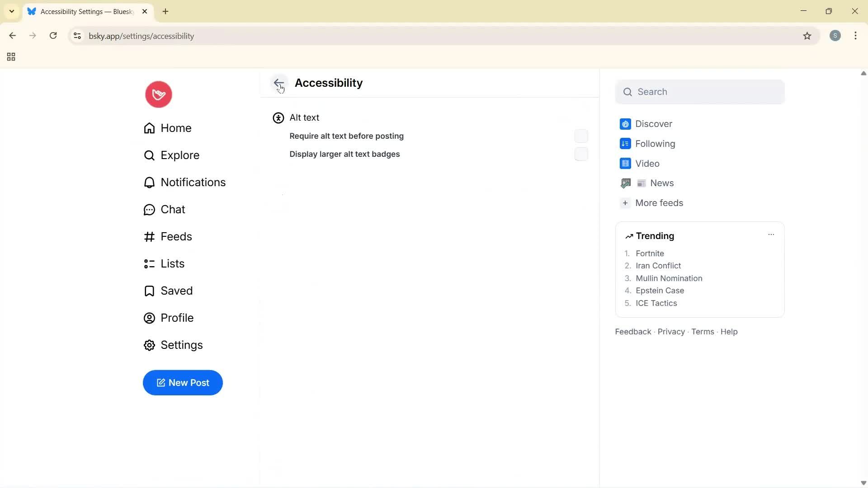Select the Explore magnifier icon
Screen dimensions: 868x488
point(149,155)
